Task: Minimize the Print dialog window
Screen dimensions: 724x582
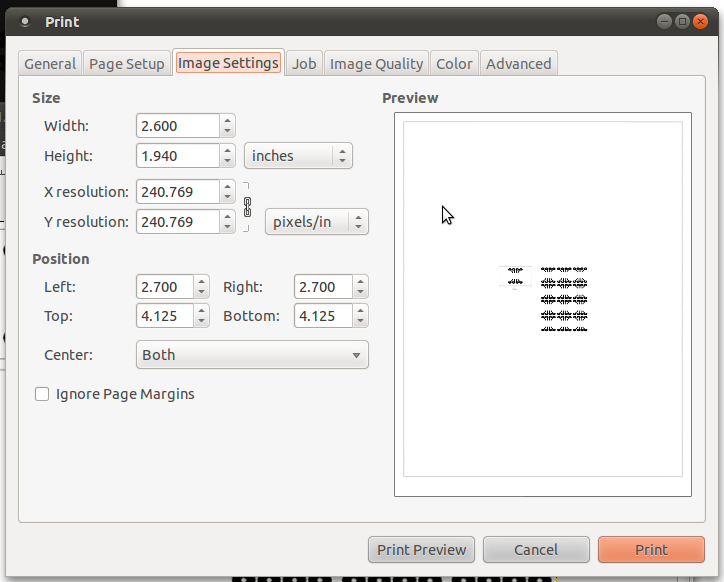Action: pos(664,21)
